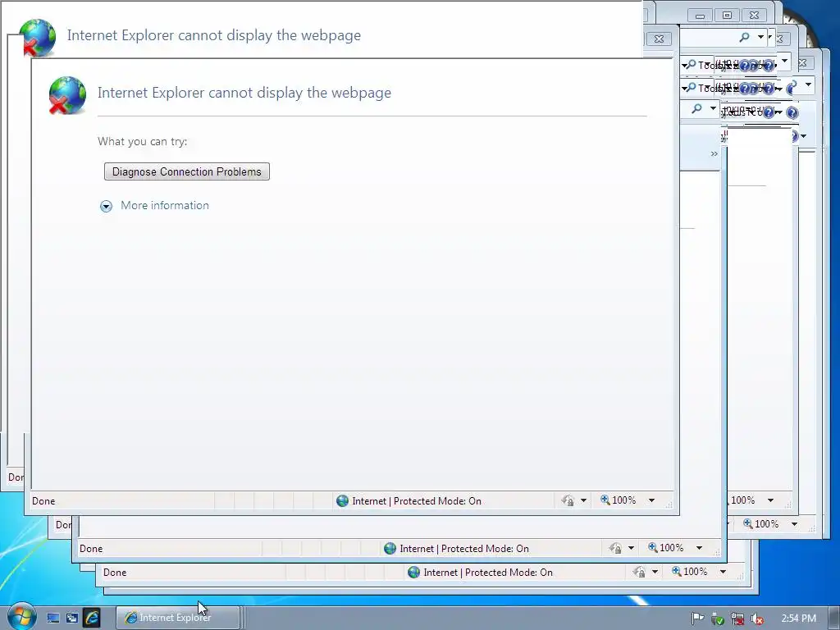Click the More information link text
This screenshot has height=630, width=840.
pyautogui.click(x=164, y=205)
